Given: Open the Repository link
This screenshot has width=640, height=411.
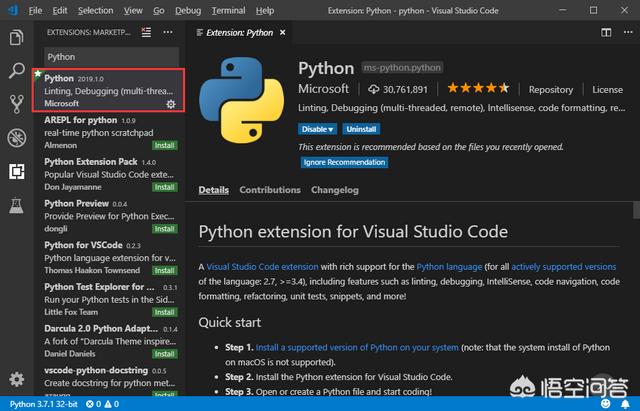Looking at the screenshot, I should [551, 89].
